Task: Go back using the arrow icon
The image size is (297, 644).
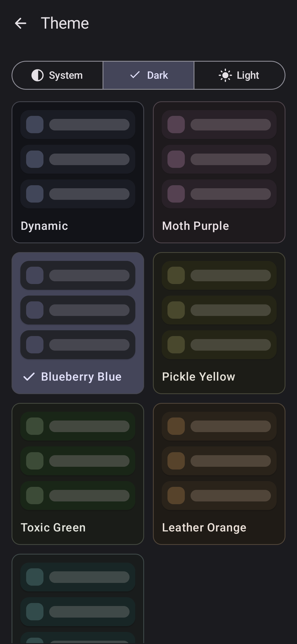Action: 21,23
